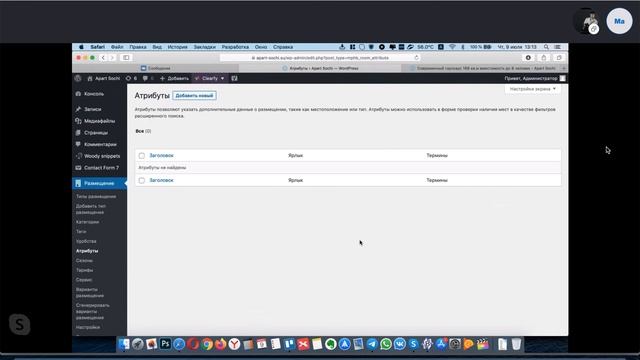640x360 pixels.
Task: Open Opera browser from the Dock
Action: [193, 344]
